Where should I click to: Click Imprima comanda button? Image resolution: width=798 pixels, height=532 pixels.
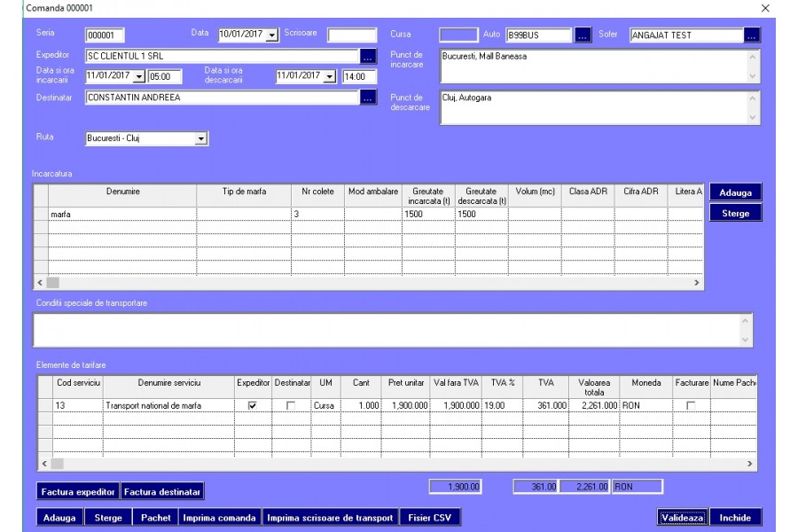[219, 517]
